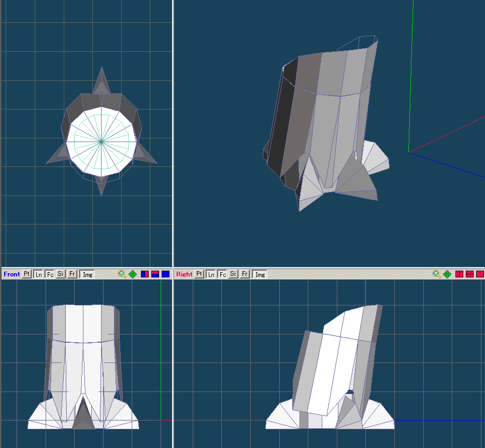
Task: Click the zoom magnifier in Front view
Action: [x=122, y=274]
